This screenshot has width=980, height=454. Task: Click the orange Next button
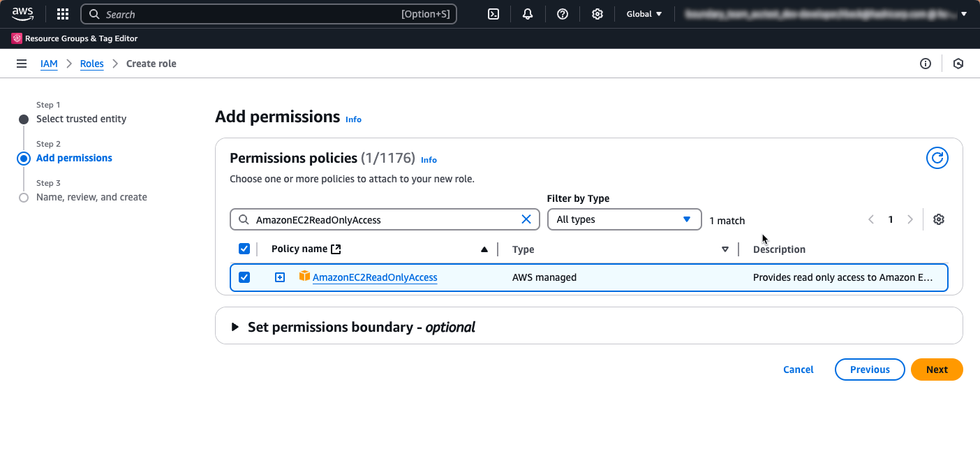937,369
